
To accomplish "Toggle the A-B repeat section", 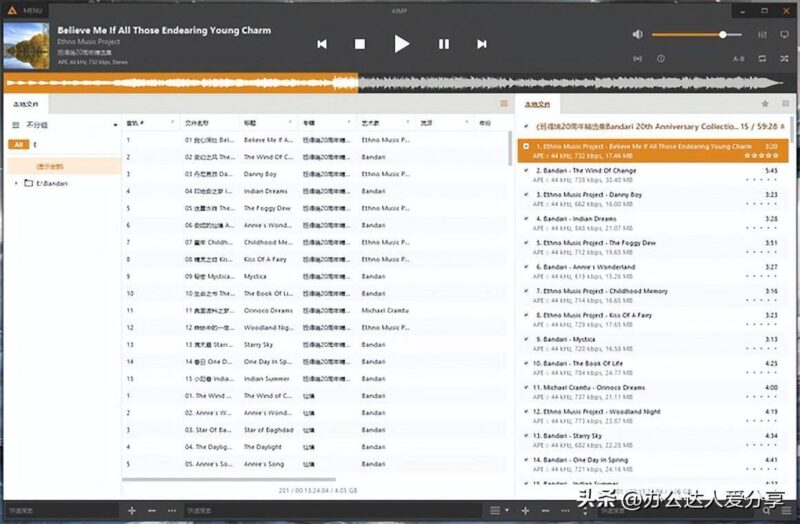I will click(738, 59).
